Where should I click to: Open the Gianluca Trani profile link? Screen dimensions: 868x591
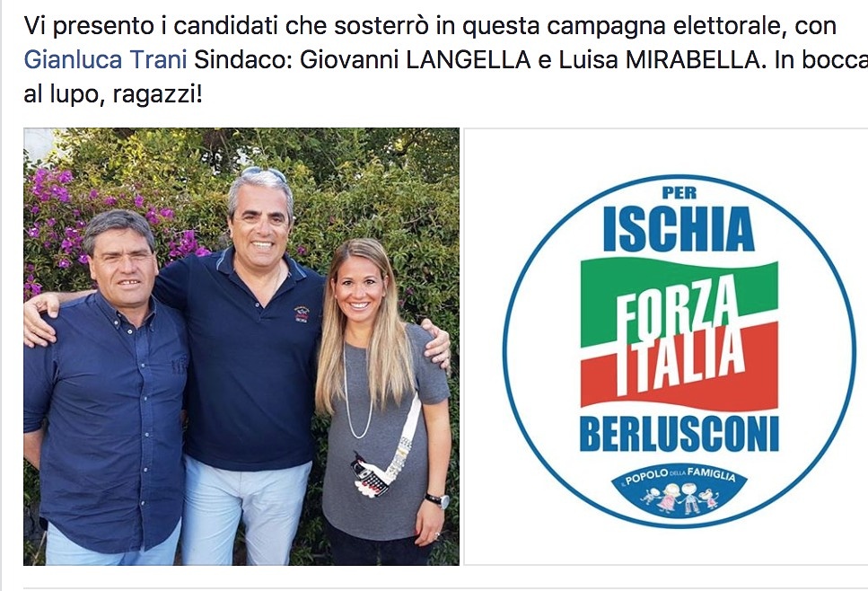pyautogui.click(x=105, y=60)
